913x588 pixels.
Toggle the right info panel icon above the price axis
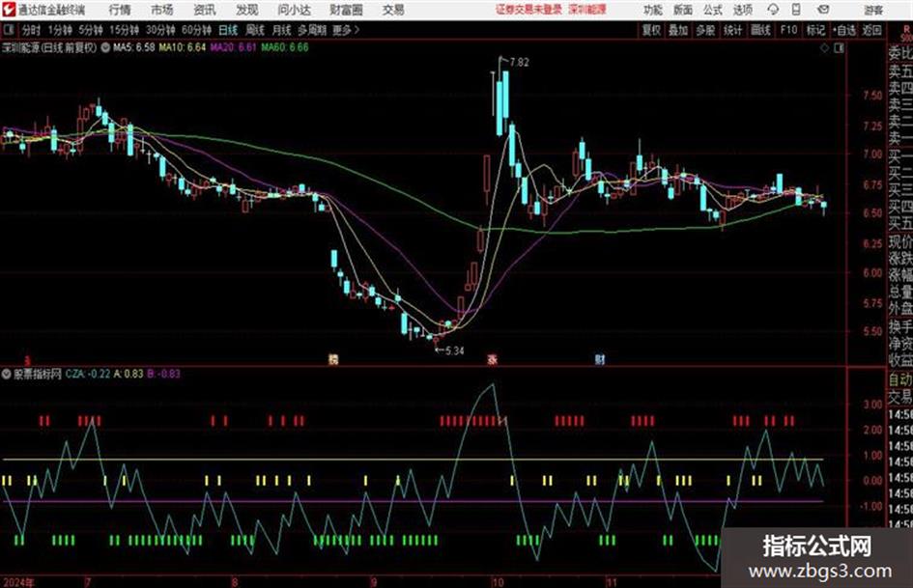[x=839, y=48]
